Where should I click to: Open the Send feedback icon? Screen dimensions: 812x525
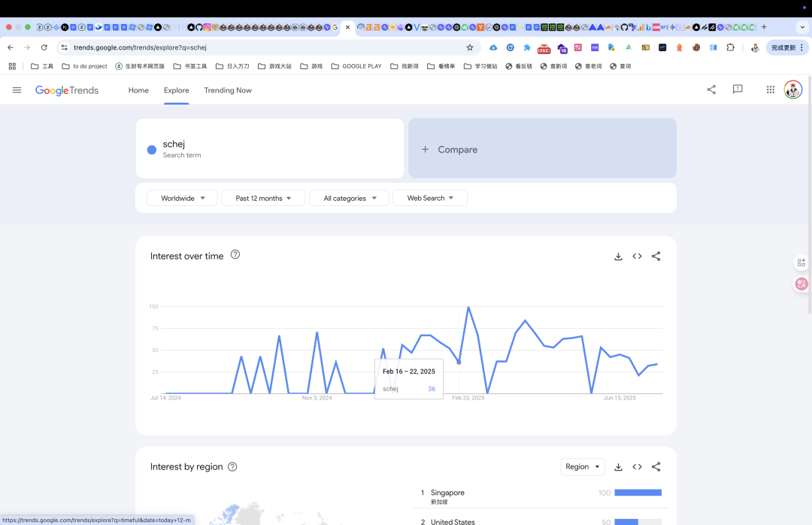tap(738, 90)
